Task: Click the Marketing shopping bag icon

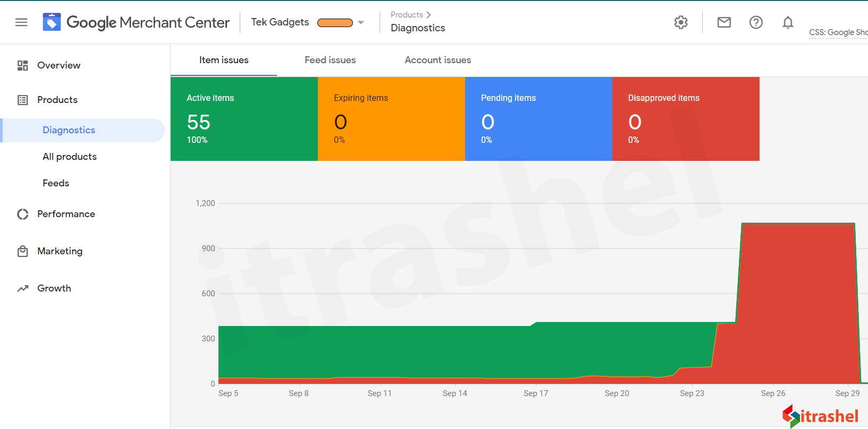Action: [x=22, y=251]
